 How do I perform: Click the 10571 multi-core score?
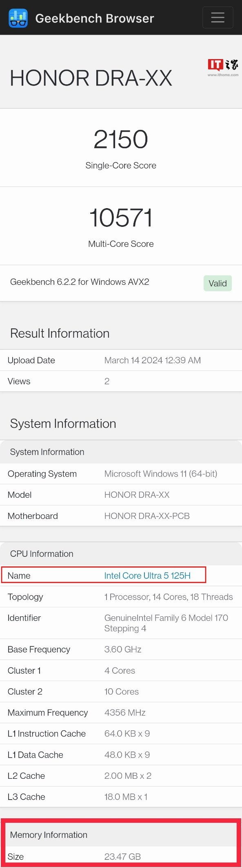(121, 218)
